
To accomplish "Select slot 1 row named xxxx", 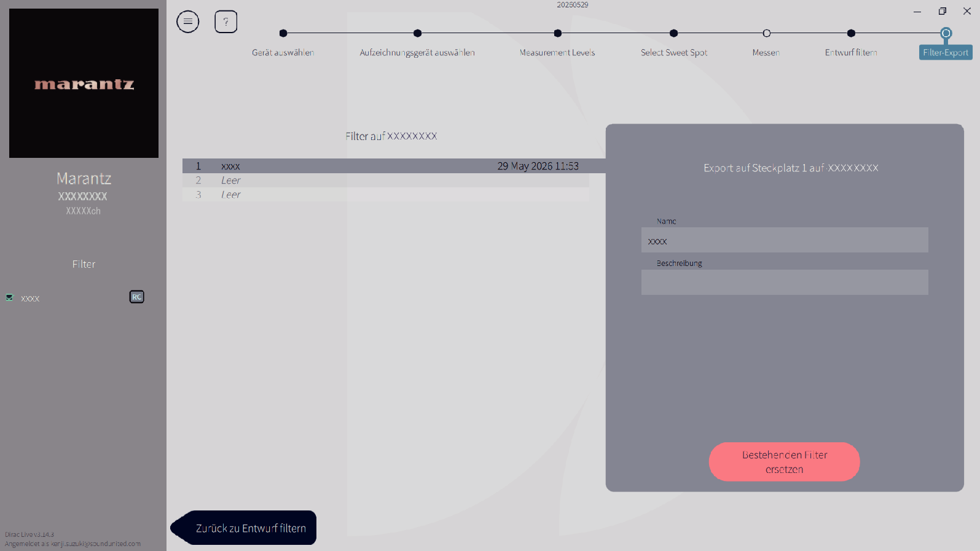I will pyautogui.click(x=394, y=166).
